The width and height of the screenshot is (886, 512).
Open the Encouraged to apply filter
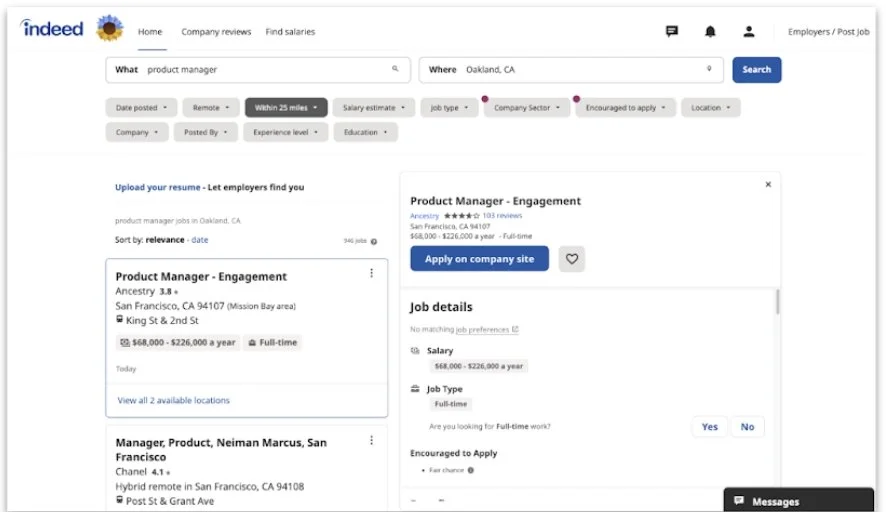click(626, 107)
